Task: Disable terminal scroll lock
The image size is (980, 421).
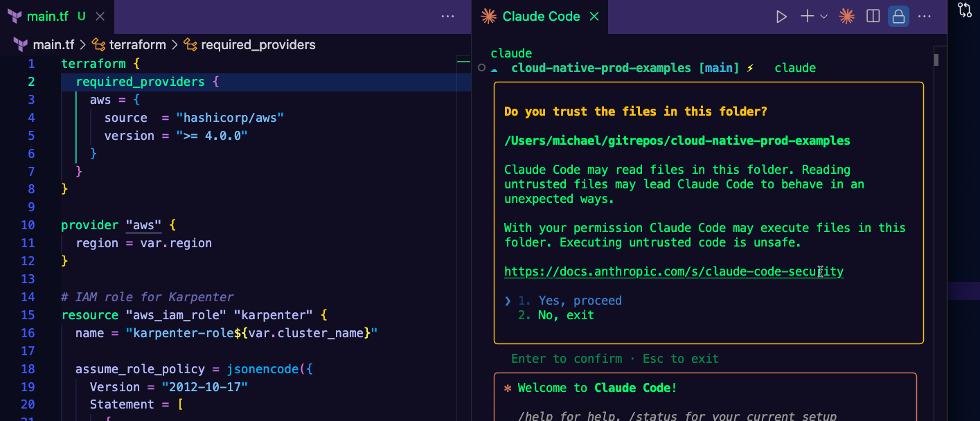Action: pyautogui.click(x=898, y=15)
